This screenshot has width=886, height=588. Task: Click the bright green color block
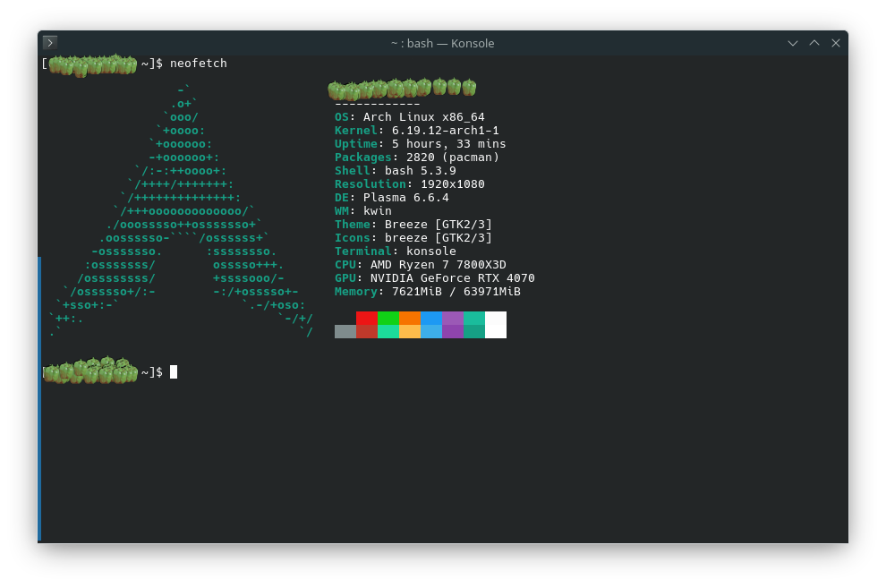point(388,318)
